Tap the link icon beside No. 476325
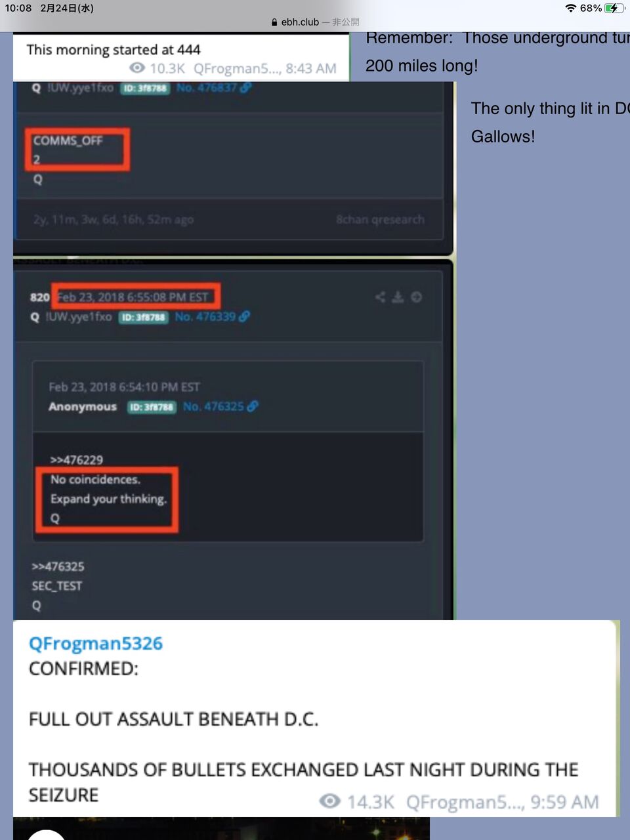The height and width of the screenshot is (840, 630). (253, 406)
